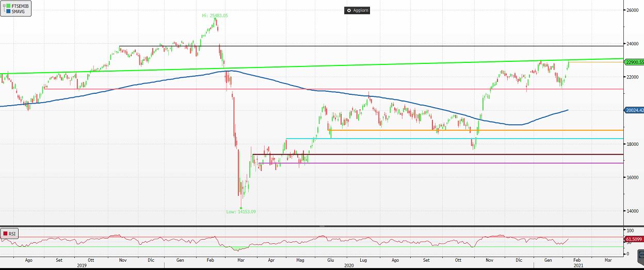The width and height of the screenshot is (644, 270).
Task: Click the 16000 price axis label
Action: 633,177
